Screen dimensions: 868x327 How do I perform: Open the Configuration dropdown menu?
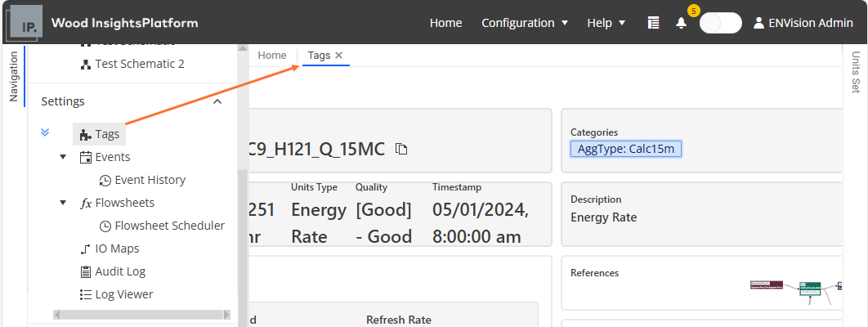click(x=525, y=23)
